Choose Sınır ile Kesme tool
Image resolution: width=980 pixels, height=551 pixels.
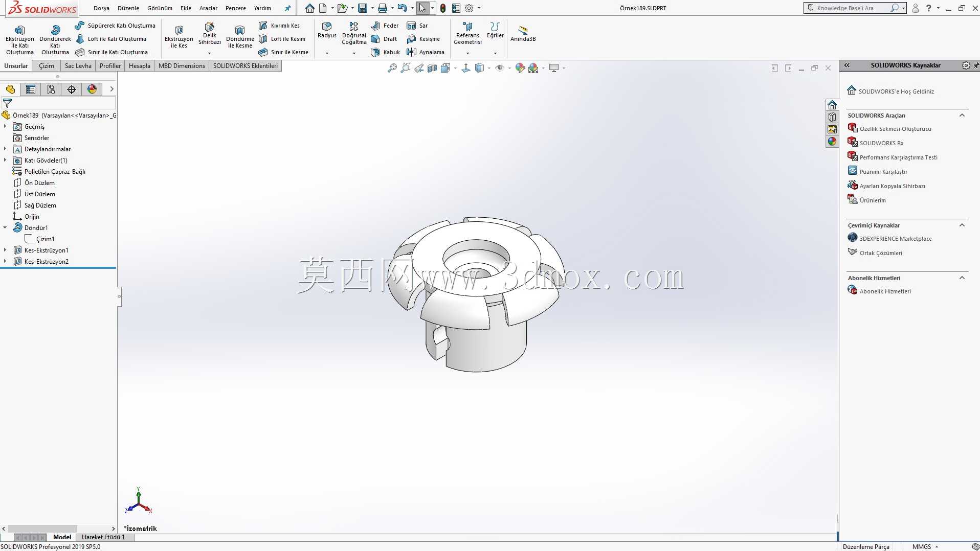(x=283, y=52)
